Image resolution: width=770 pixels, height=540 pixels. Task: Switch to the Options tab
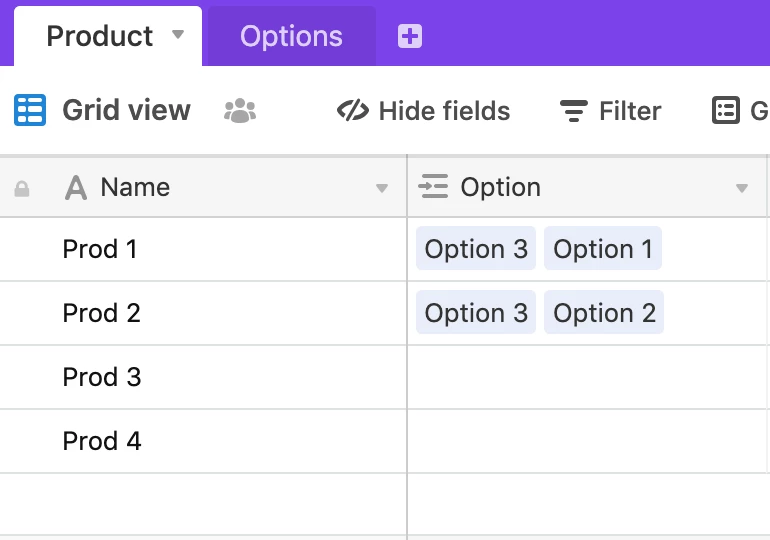tap(291, 37)
